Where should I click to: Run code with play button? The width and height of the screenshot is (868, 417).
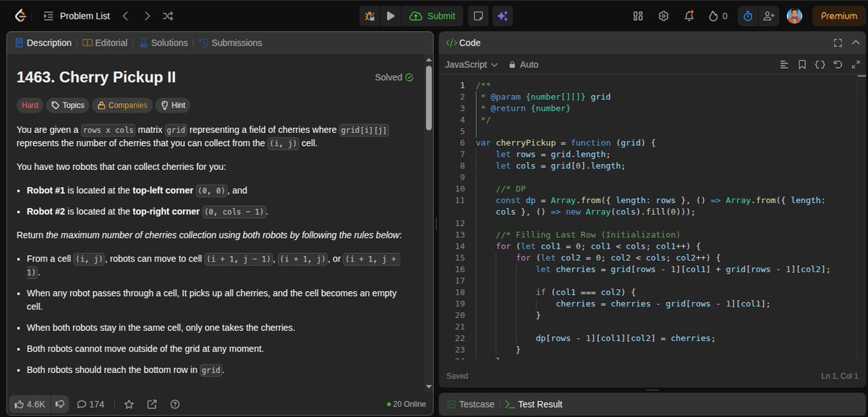[x=391, y=16]
